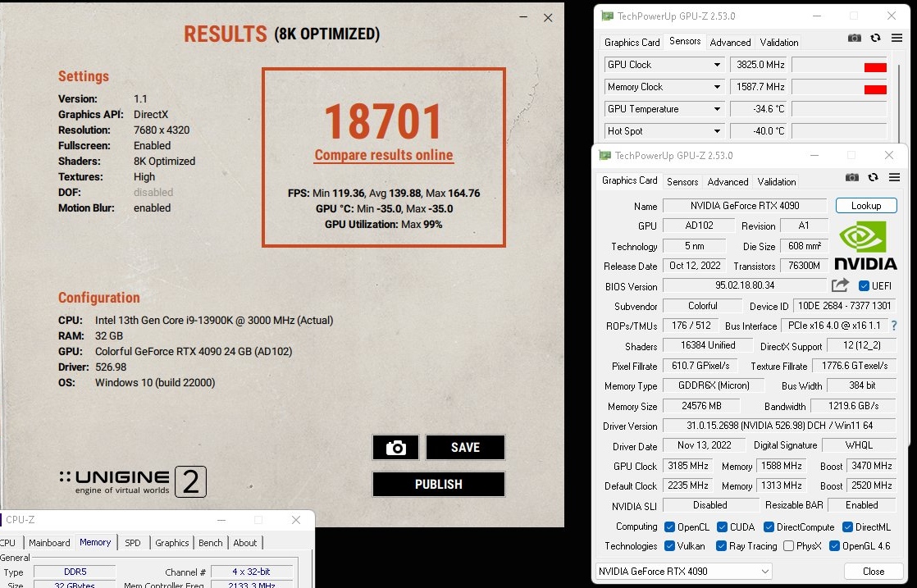Toggle the Ray Tracing checkbox
Image resolution: width=917 pixels, height=588 pixels.
click(x=721, y=546)
